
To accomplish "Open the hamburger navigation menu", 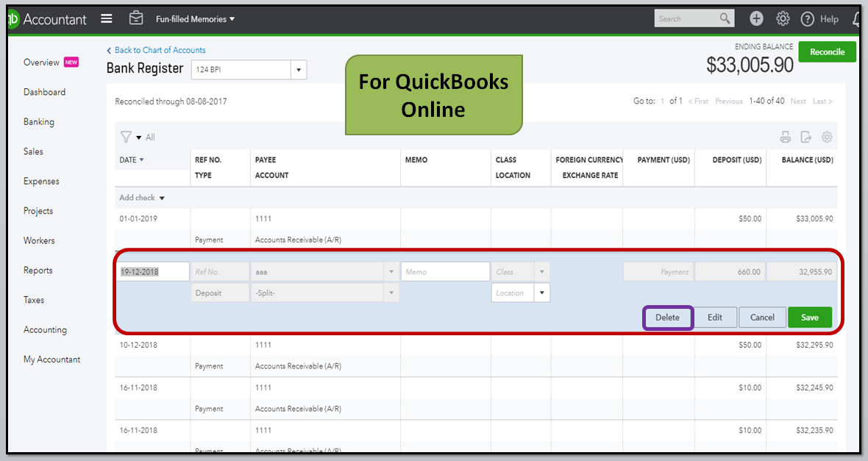I will [106, 19].
